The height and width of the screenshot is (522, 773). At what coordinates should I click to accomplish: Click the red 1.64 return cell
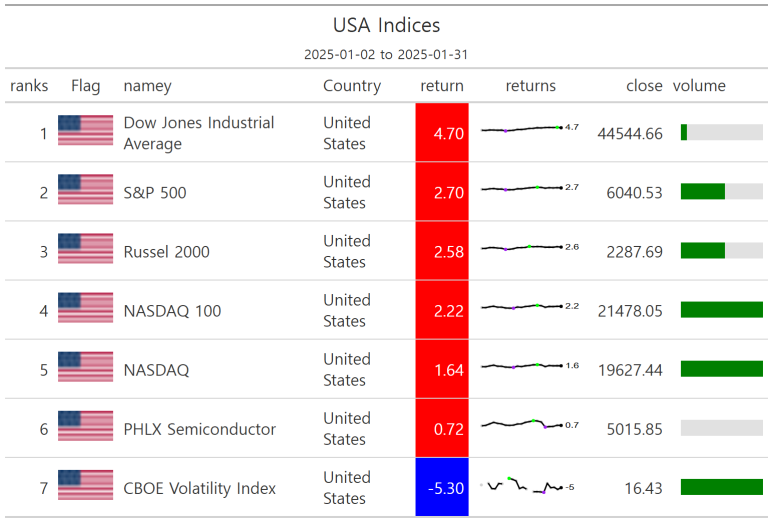click(x=442, y=369)
